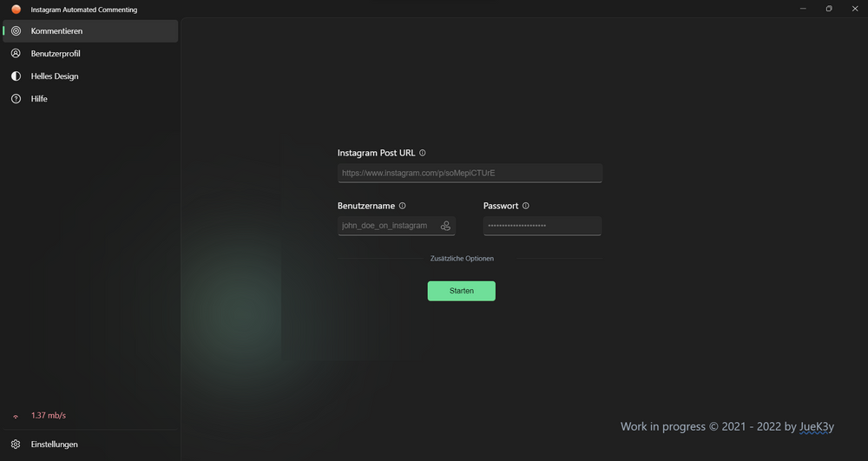Switch to Helles Design theme
Screen dimensions: 868x461
click(x=90, y=76)
